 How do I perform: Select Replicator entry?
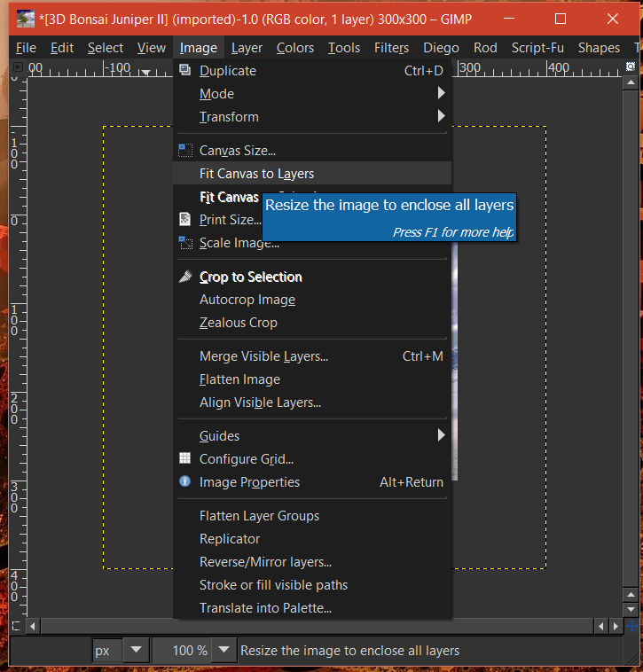coord(312,538)
